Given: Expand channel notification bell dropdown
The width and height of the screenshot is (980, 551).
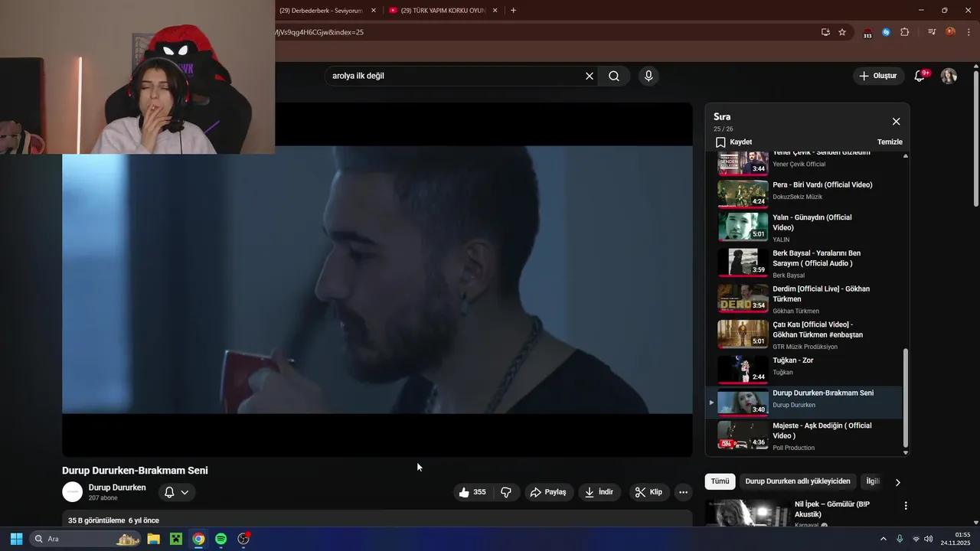Looking at the screenshot, I should coord(177,492).
